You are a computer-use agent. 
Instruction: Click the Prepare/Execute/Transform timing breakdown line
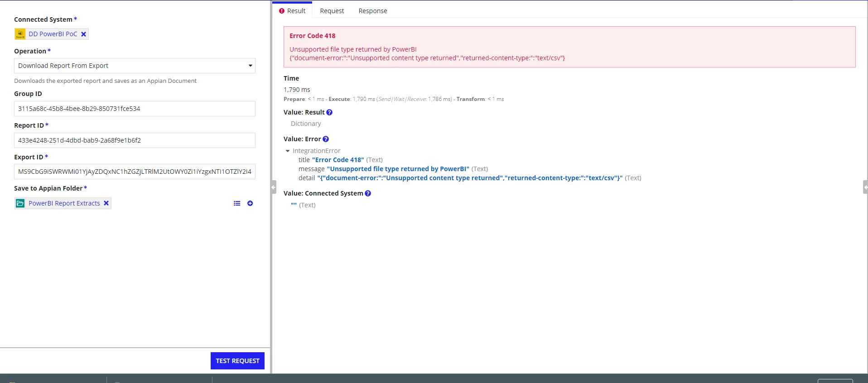[x=394, y=99]
